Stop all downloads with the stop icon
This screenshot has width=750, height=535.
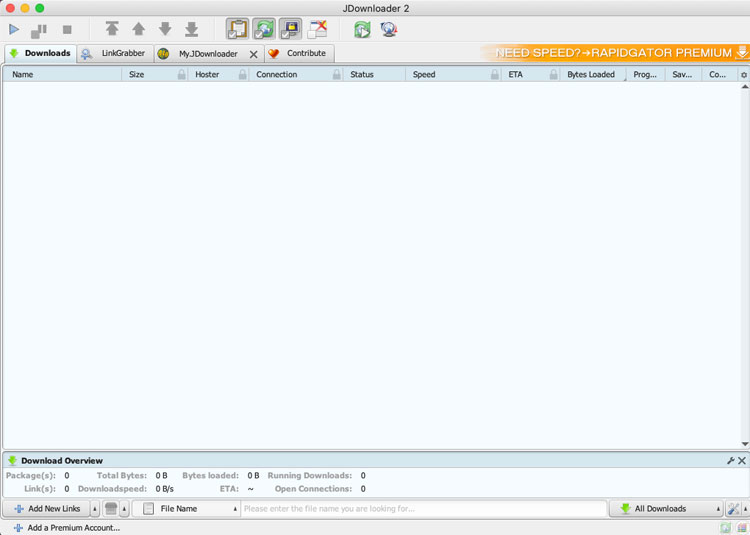coord(67,30)
